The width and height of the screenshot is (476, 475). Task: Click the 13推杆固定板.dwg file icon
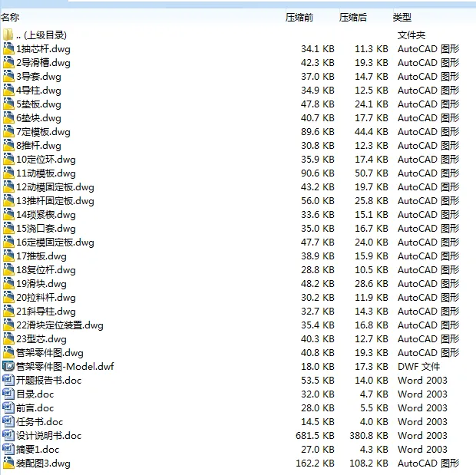8,200
